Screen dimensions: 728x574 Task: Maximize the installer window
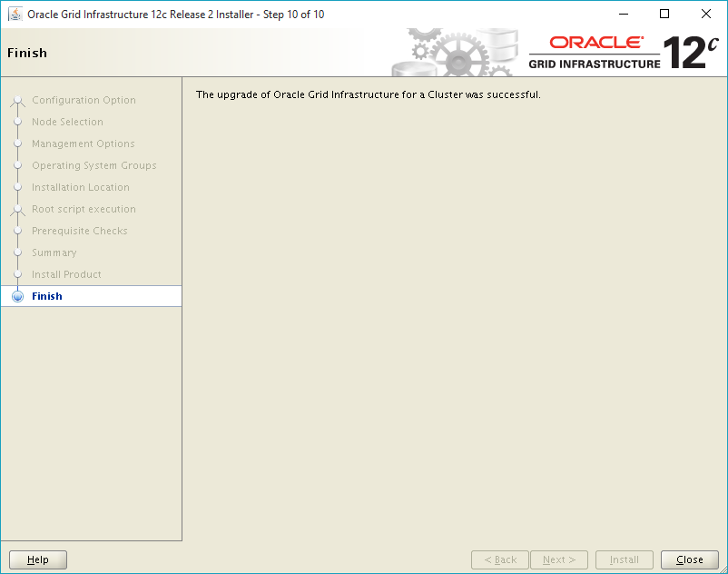pyautogui.click(x=664, y=14)
